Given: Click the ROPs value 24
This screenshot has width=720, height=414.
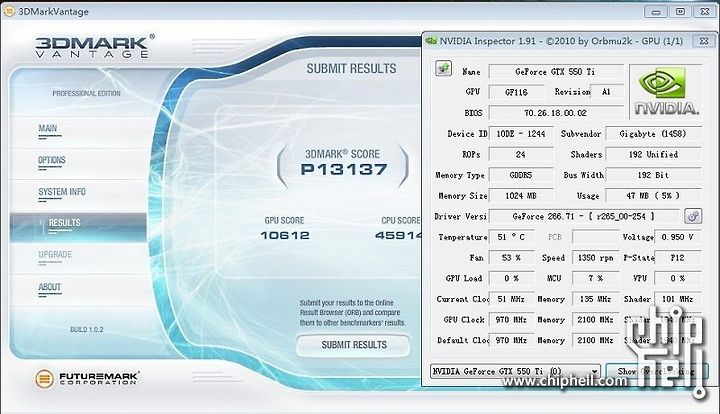Looking at the screenshot, I should 521,154.
